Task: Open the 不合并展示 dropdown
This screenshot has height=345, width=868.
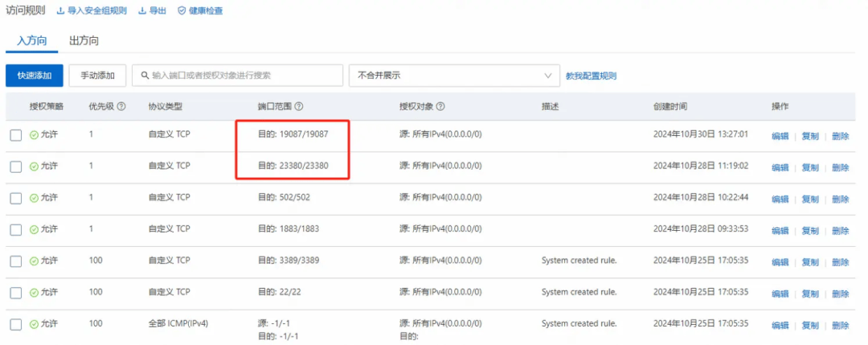Action: click(454, 76)
